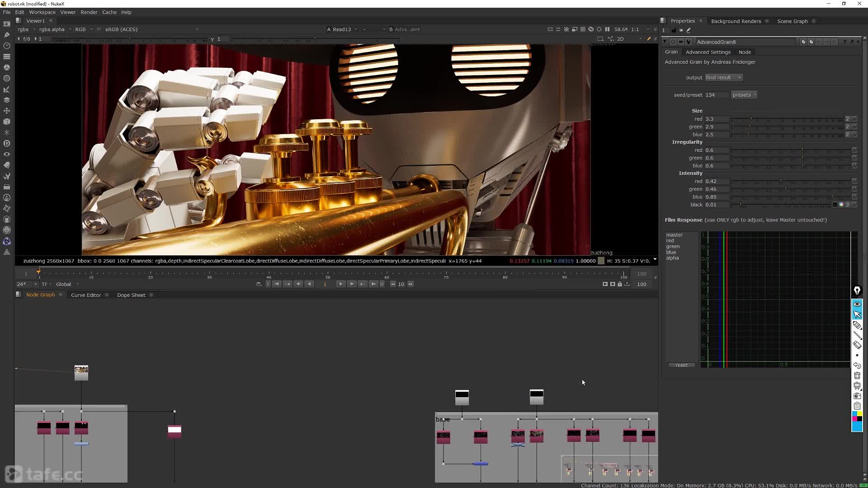
Task: Adjust the Size red slider
Action: click(787, 119)
